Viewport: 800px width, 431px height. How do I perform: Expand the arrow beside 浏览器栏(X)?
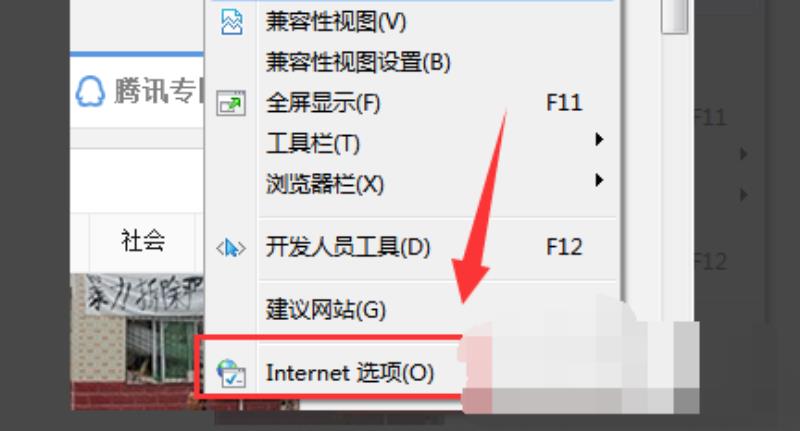coord(599,180)
